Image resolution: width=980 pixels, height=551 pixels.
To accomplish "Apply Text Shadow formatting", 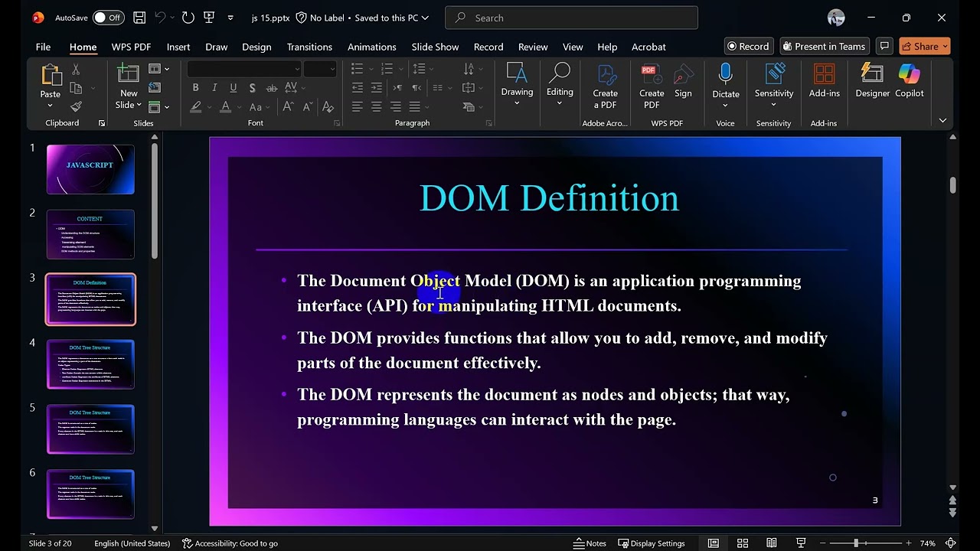I will click(252, 88).
